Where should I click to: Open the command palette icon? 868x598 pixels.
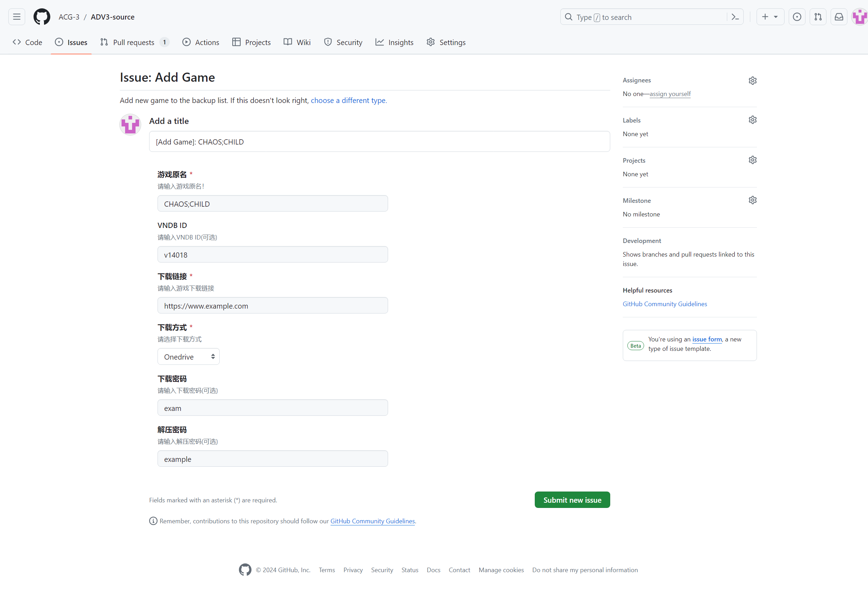click(735, 17)
